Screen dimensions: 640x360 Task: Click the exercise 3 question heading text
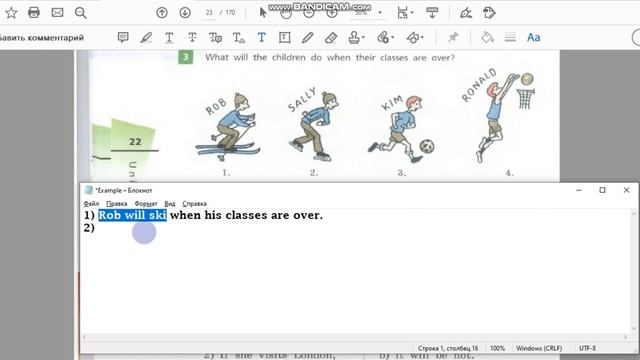(x=330, y=58)
